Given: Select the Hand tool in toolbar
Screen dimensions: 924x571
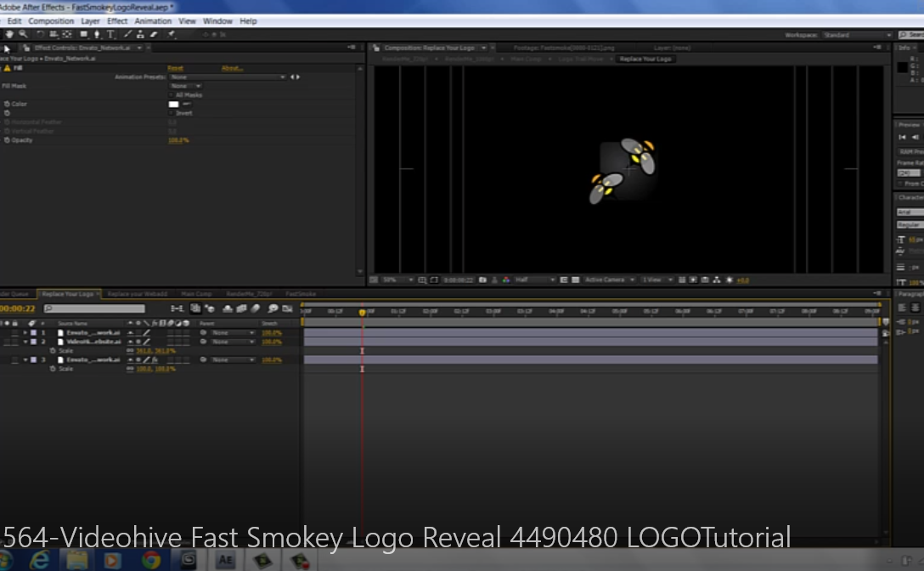Looking at the screenshot, I should 9,34.
